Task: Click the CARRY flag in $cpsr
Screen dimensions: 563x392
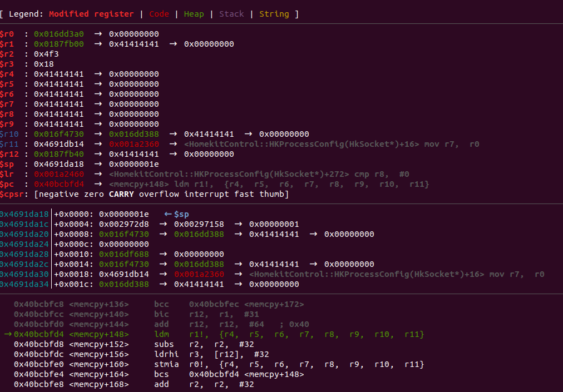Action: click(x=121, y=194)
